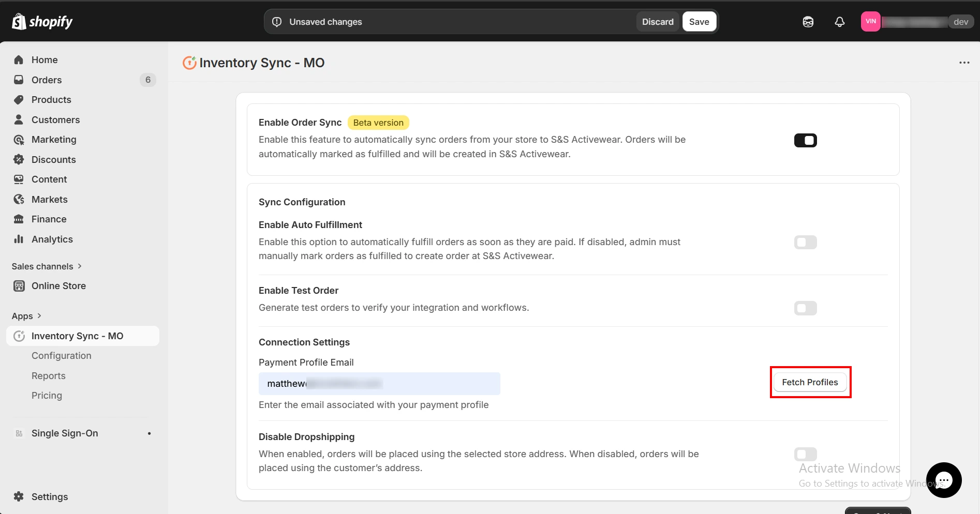The width and height of the screenshot is (980, 514).
Task: Save the unsaved changes
Action: 699,21
